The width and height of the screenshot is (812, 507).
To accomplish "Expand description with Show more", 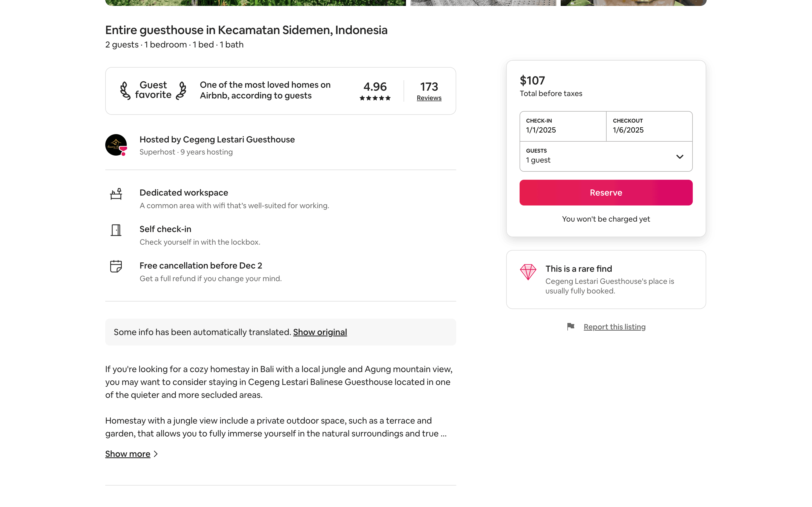I will pos(128,454).
